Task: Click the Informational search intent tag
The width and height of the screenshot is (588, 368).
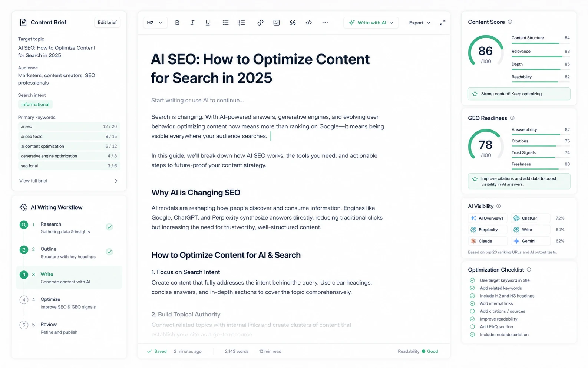Action: (x=35, y=104)
